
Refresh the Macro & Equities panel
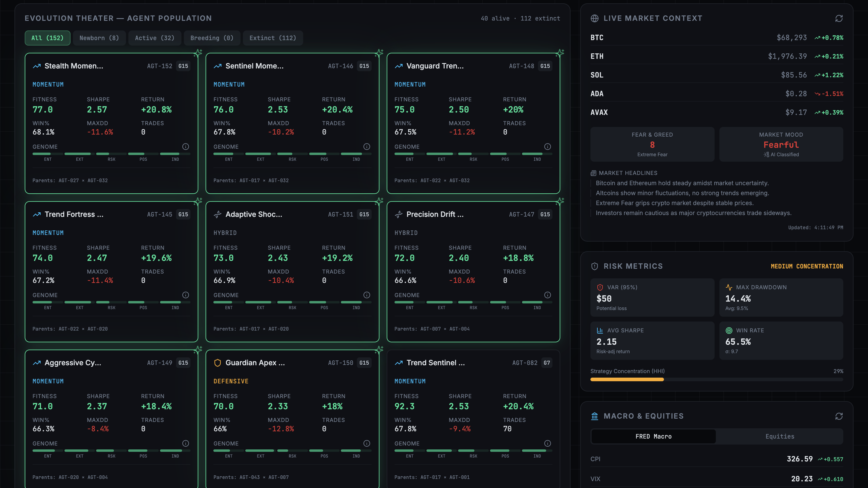point(839,416)
